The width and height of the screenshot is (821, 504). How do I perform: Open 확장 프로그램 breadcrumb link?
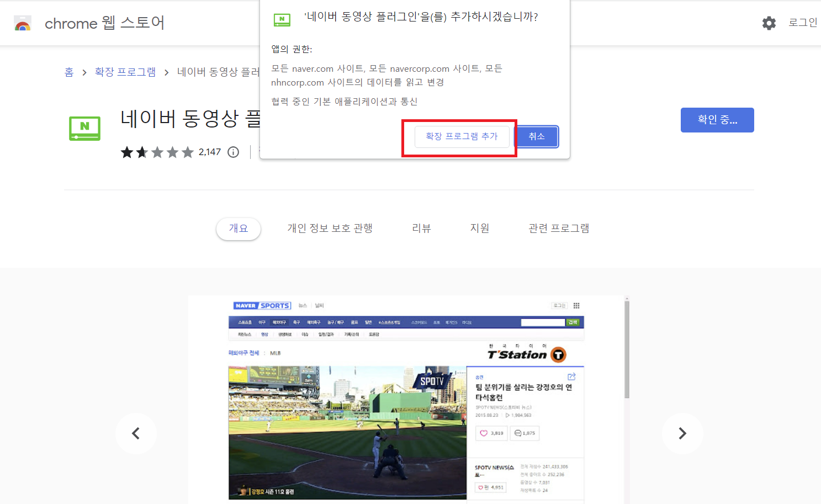click(125, 72)
